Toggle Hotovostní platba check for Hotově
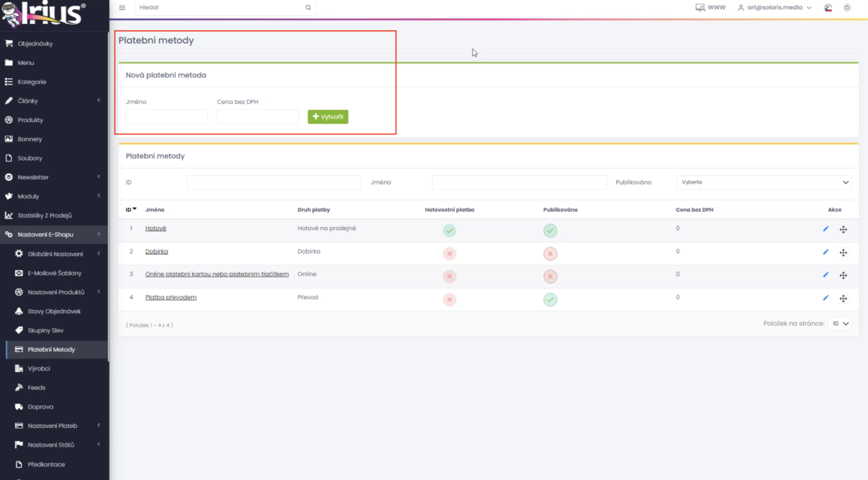 pos(449,231)
